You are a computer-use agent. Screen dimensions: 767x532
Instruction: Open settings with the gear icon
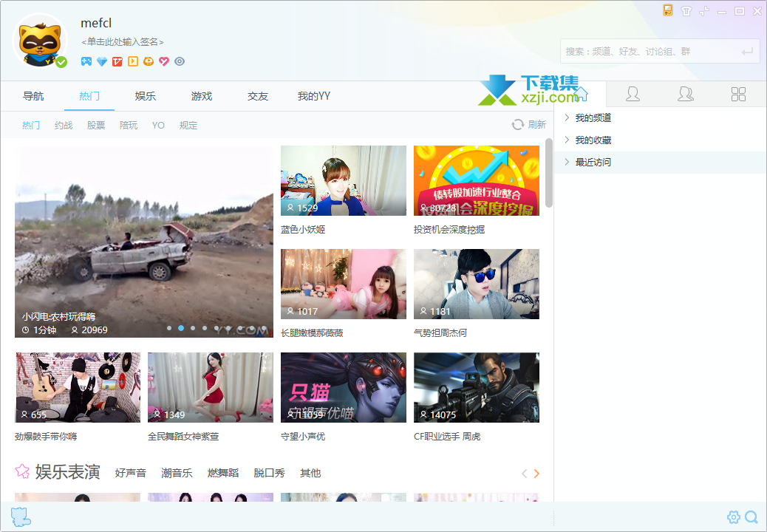733,516
